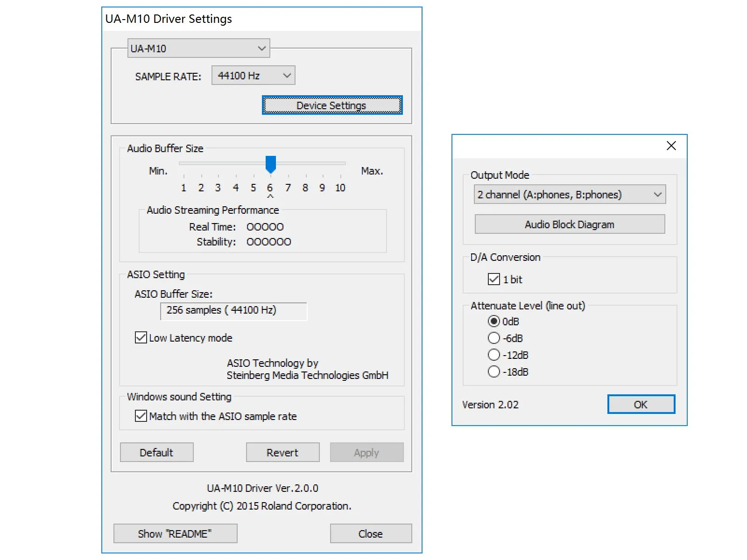
Task: Open the SAMPLE RATE 44100 Hz dropdown
Action: (x=253, y=75)
